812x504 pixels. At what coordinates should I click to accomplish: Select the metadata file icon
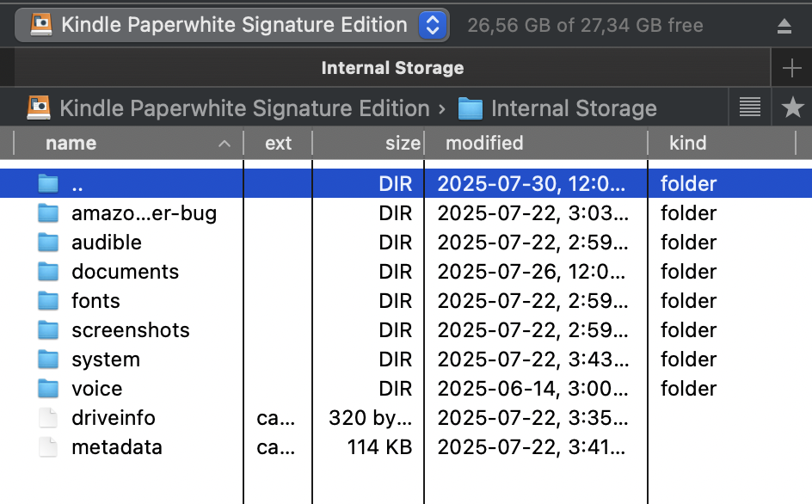click(48, 447)
